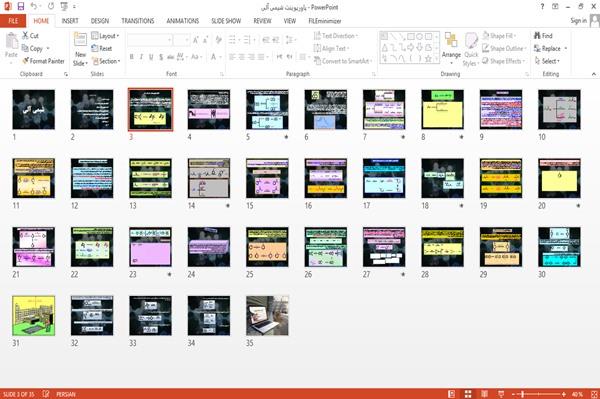Image resolution: width=600 pixels, height=399 pixels.
Task: Click zoom out minus button
Action: [514, 394]
